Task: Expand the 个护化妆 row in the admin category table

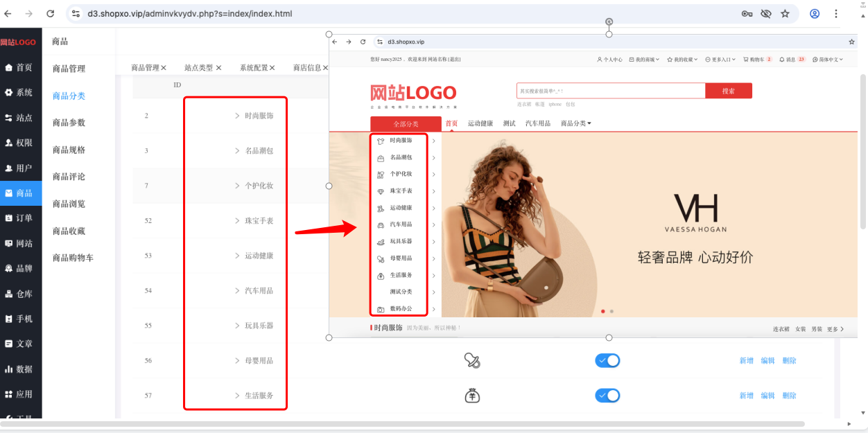Action: (x=237, y=186)
